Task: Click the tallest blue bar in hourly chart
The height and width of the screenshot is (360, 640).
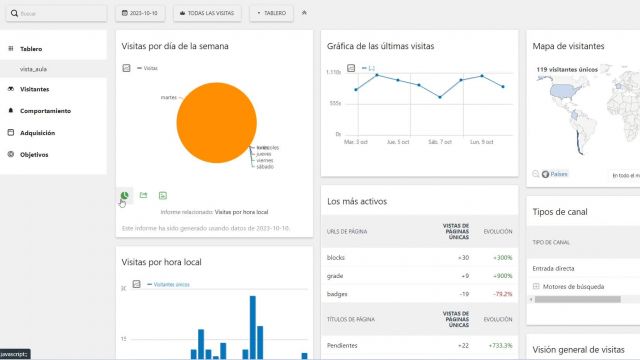Action: click(x=253, y=327)
